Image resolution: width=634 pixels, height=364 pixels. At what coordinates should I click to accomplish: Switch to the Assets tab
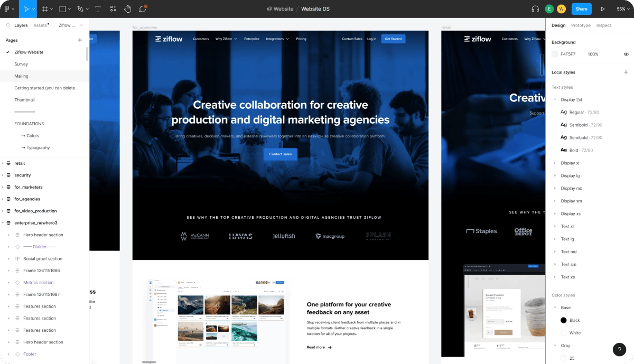click(40, 25)
